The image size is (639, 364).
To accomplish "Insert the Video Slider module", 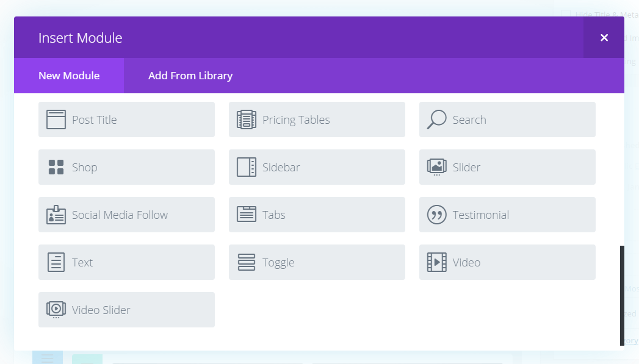I will coord(126,310).
